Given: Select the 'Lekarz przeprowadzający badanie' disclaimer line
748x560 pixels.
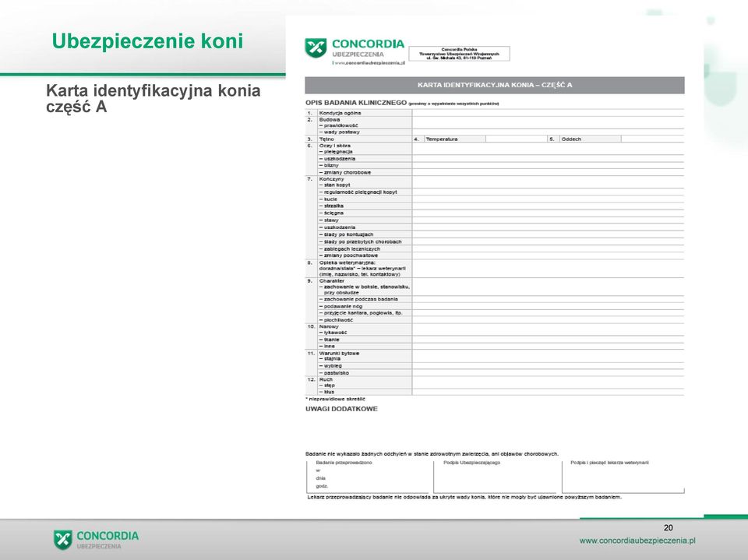Looking at the screenshot, I should [x=464, y=498].
